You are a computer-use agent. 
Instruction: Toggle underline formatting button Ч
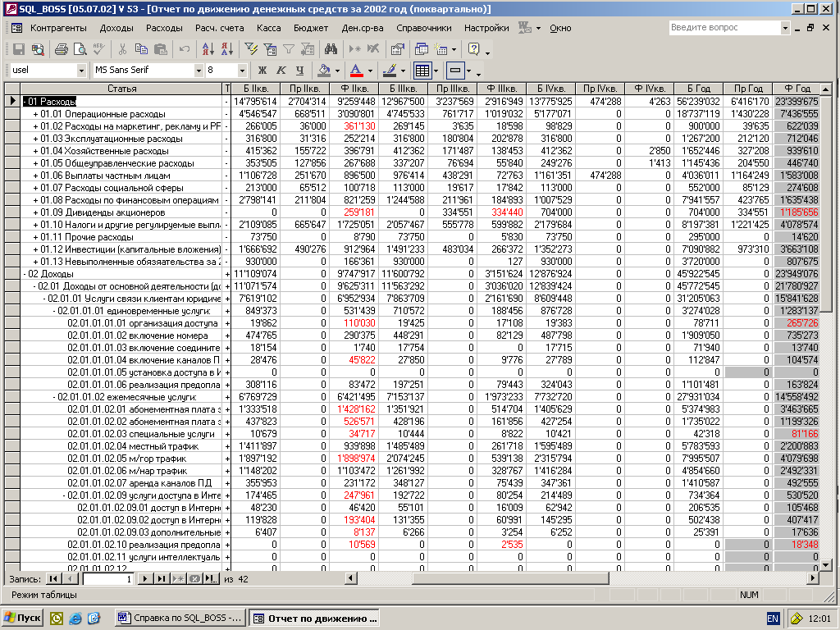click(x=300, y=71)
